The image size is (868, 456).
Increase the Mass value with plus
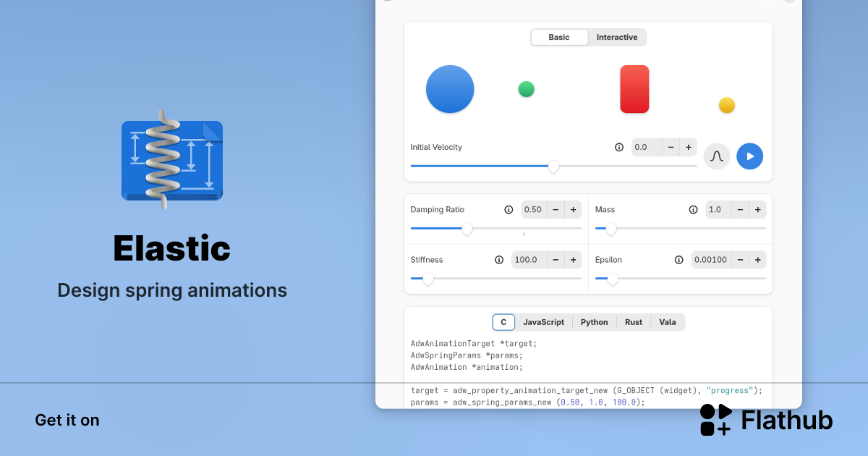(x=757, y=209)
